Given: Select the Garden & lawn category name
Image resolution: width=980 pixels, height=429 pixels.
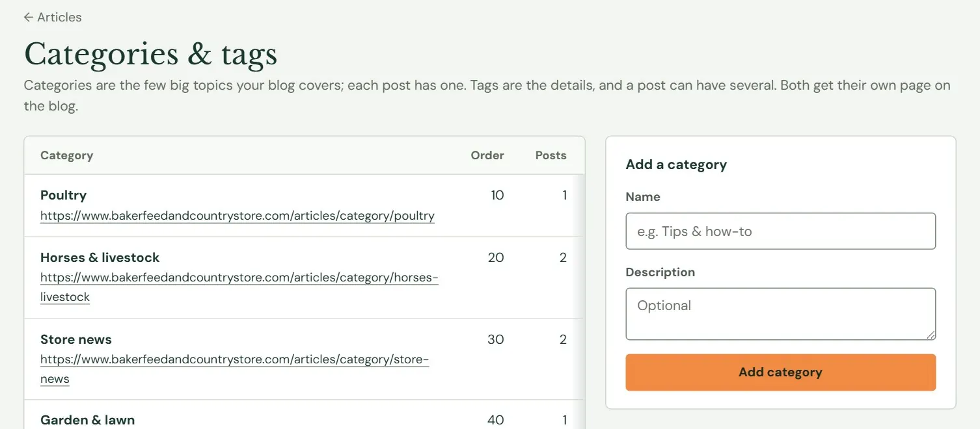Looking at the screenshot, I should tap(87, 420).
